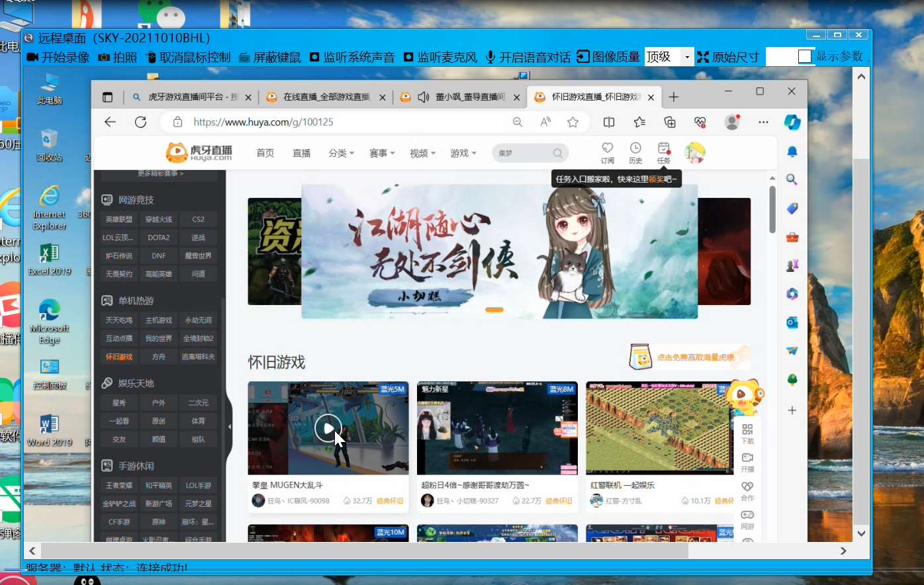Add page to favorites star icon
The width and height of the screenshot is (924, 585).
click(573, 122)
